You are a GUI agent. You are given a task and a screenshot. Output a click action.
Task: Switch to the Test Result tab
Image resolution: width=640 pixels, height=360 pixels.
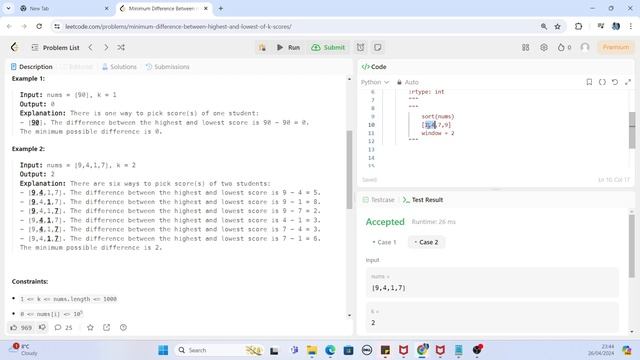click(423, 200)
